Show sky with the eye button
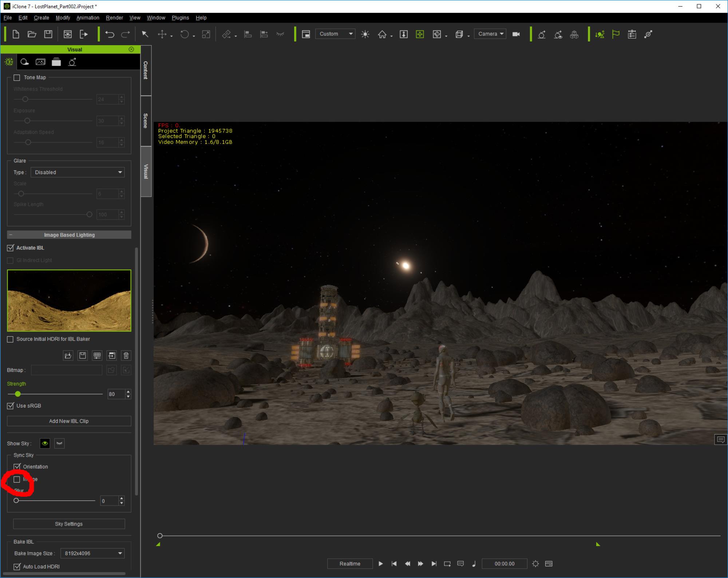Image resolution: width=728 pixels, height=578 pixels. (x=45, y=443)
